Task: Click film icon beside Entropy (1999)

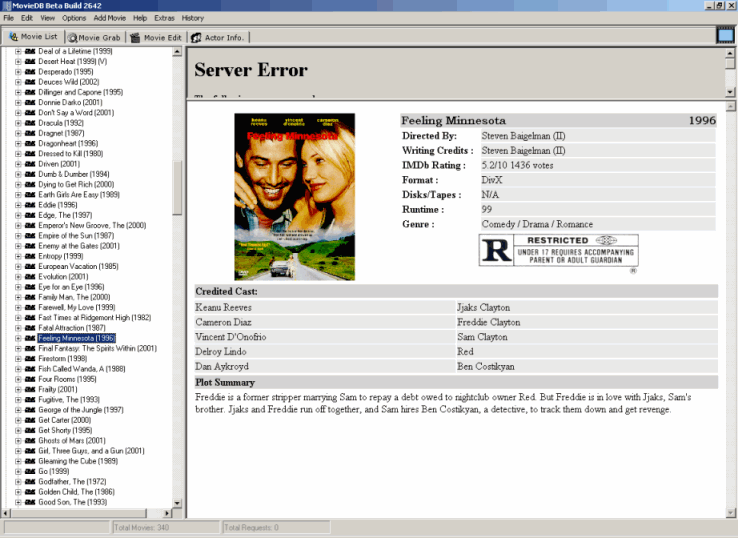Action: point(30,256)
